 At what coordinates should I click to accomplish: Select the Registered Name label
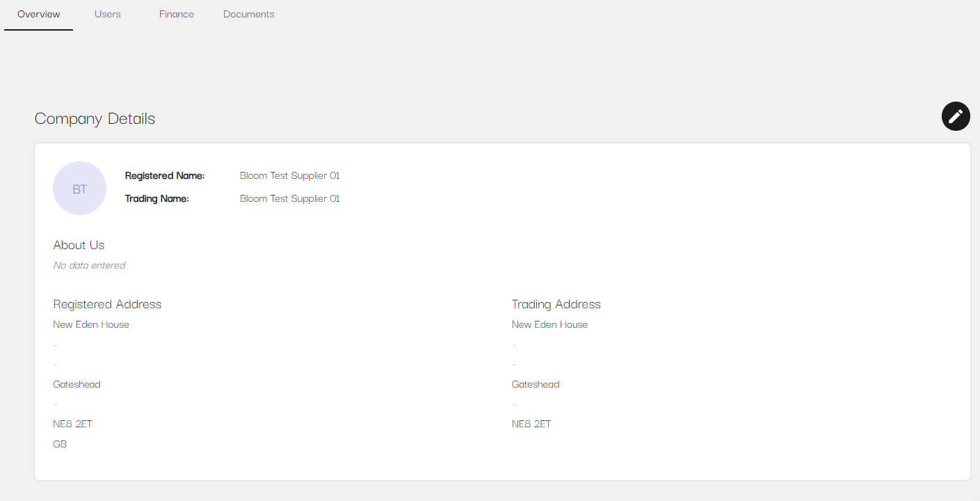coord(165,176)
